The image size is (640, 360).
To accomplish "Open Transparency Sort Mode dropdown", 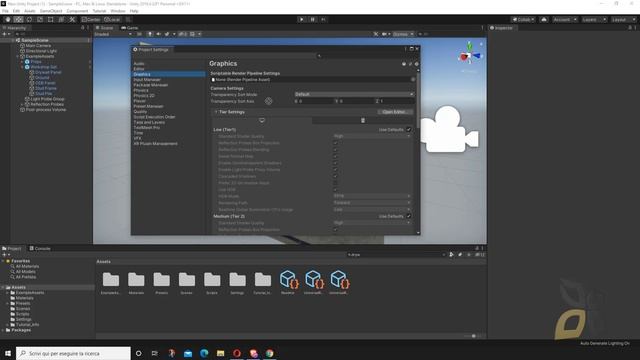I will (x=354, y=94).
